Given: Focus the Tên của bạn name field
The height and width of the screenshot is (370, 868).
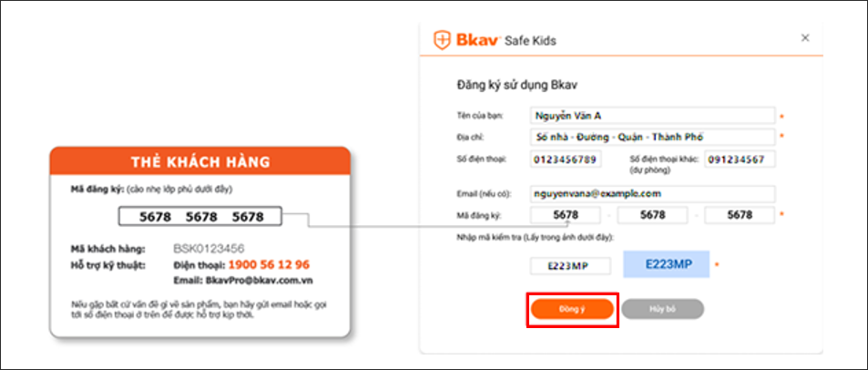Looking at the screenshot, I should click(x=653, y=116).
